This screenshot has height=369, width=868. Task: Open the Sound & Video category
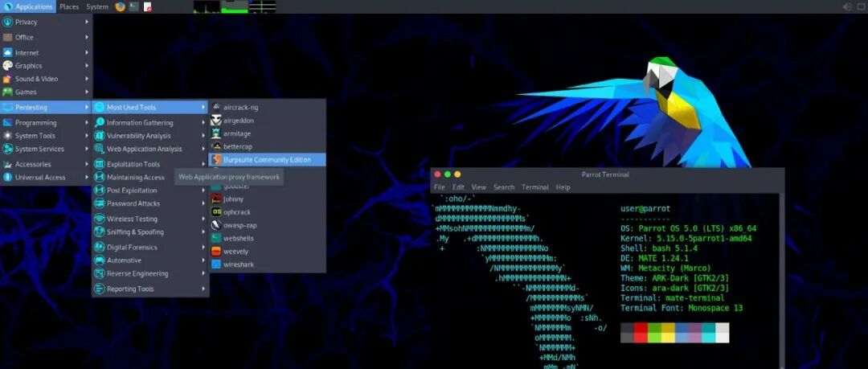[46, 79]
